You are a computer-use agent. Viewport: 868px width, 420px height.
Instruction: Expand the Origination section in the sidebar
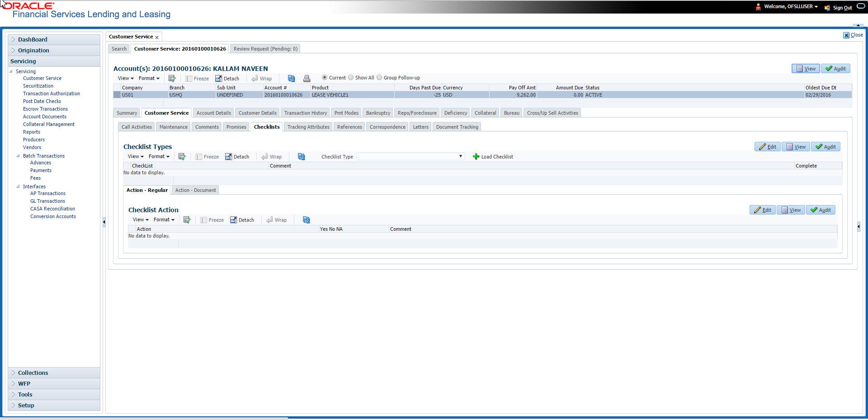(54, 51)
